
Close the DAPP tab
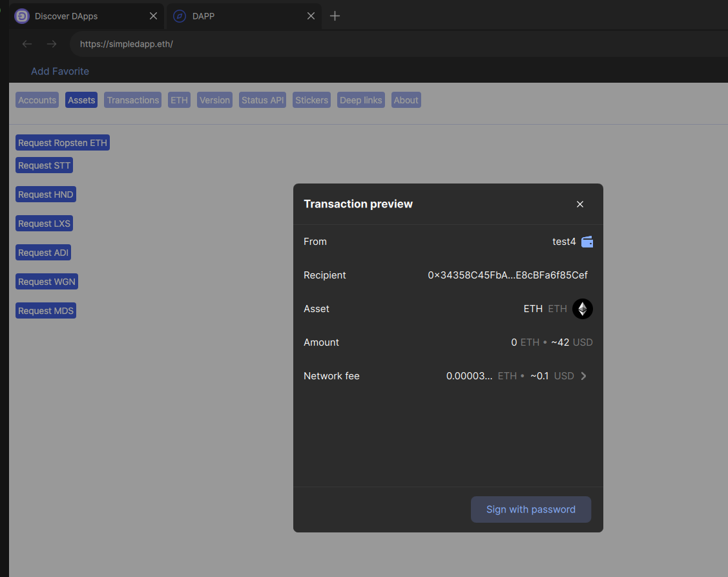pos(311,16)
